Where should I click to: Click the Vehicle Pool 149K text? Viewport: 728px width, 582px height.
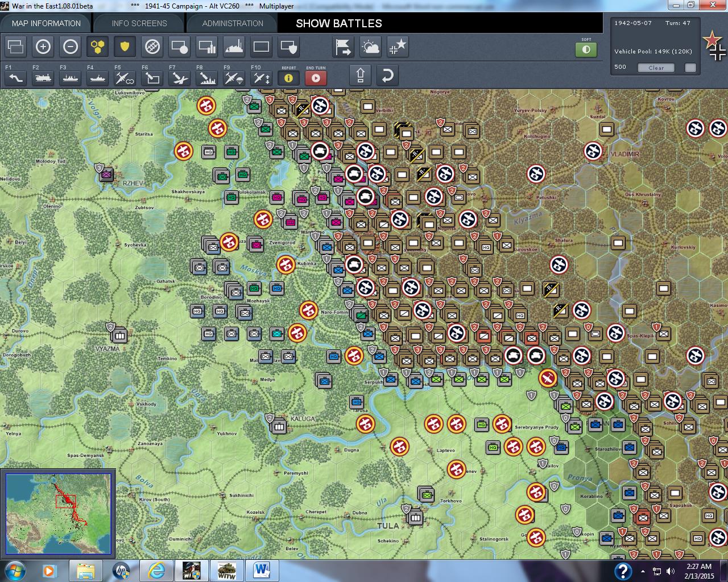click(653, 51)
